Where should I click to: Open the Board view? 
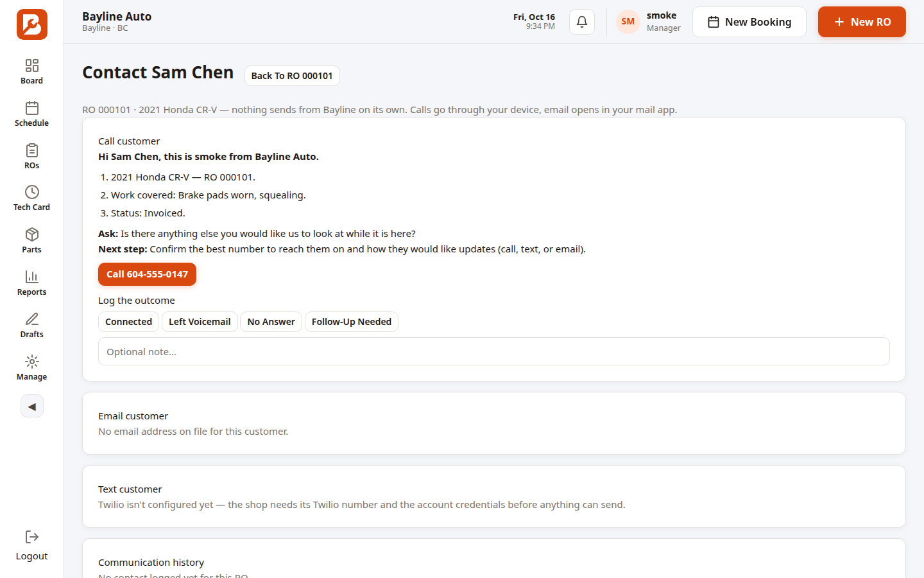(31, 72)
